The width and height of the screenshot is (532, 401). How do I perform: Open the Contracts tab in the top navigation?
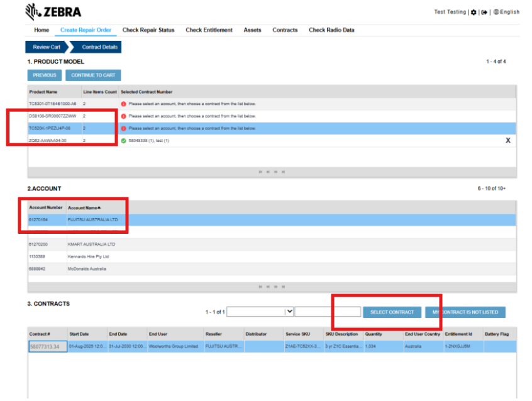[285, 30]
